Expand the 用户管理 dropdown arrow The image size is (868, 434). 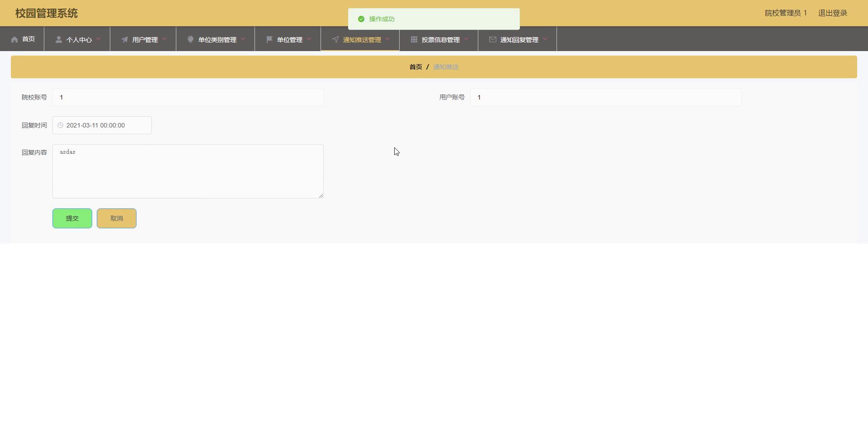(x=164, y=39)
